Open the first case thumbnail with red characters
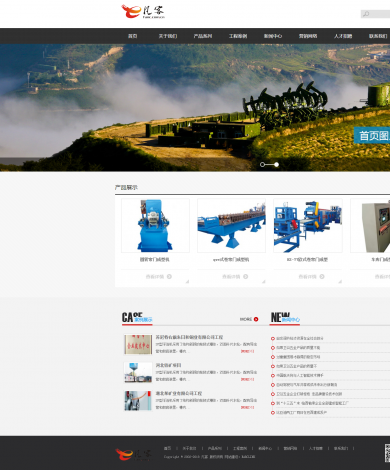The width and height of the screenshot is (390, 470). tap(138, 344)
